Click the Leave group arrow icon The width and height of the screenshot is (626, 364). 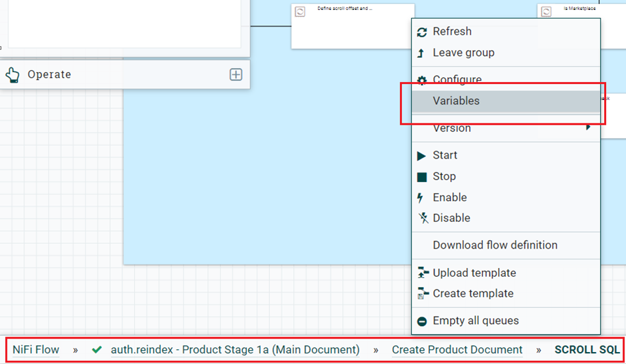tap(421, 53)
